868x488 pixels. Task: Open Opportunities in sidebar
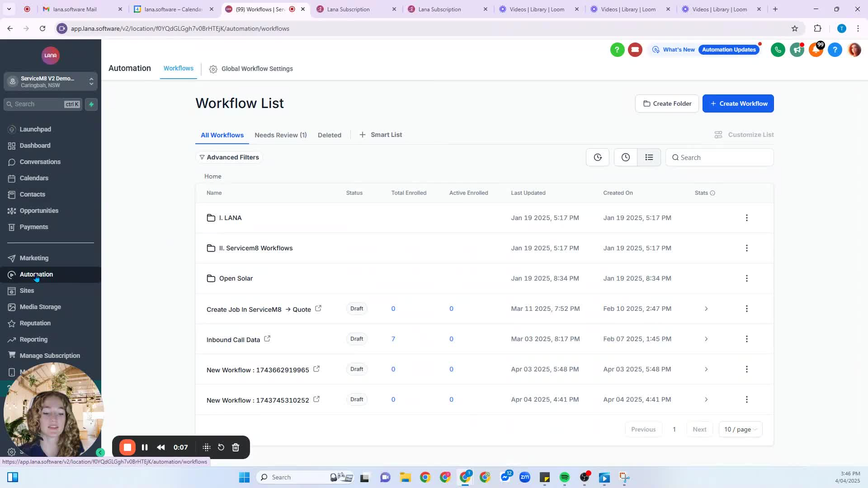(39, 211)
